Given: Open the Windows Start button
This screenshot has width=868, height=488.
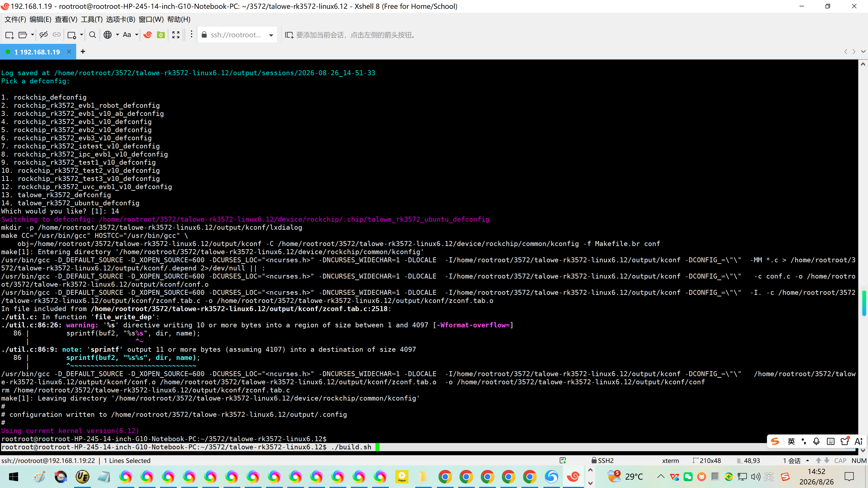Looking at the screenshot, I should pos(14,476).
